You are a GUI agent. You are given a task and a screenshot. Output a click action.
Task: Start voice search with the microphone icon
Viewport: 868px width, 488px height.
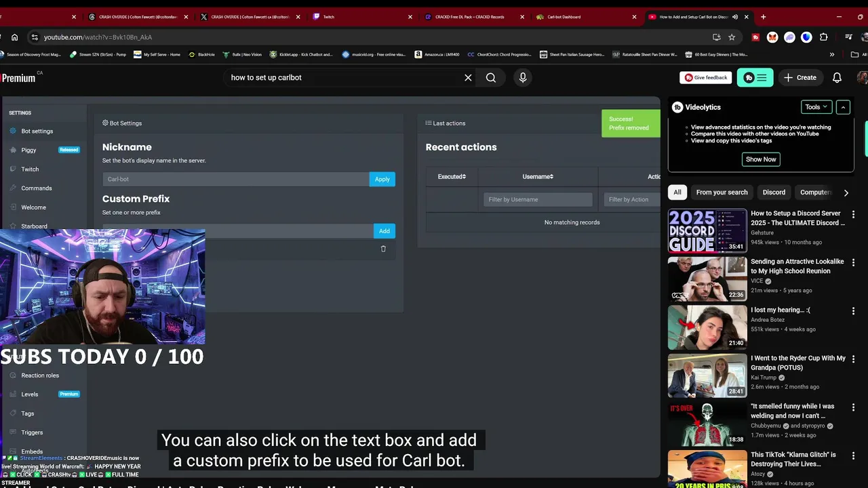click(x=523, y=77)
